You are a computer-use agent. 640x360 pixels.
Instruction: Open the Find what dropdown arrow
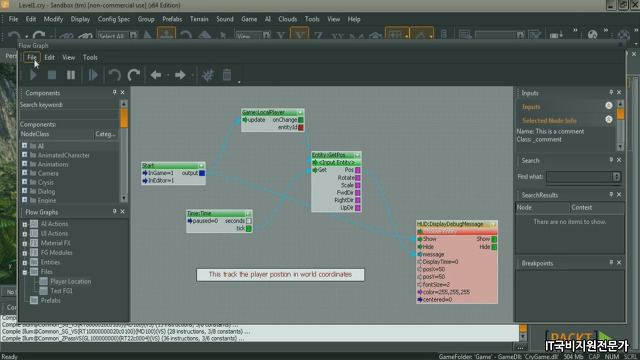point(616,176)
